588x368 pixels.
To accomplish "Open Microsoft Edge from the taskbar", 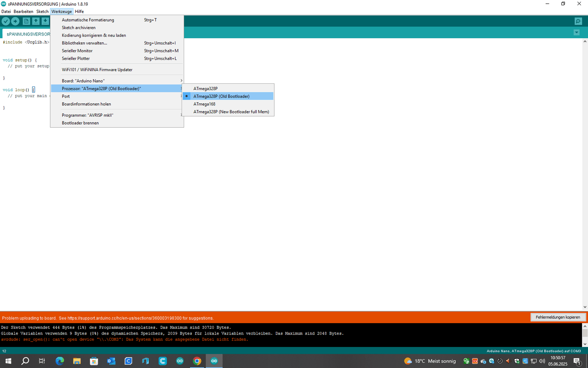I will [60, 361].
